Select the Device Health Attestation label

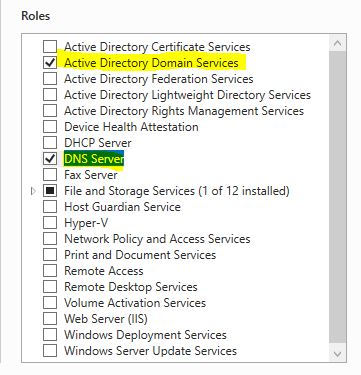coord(131,127)
